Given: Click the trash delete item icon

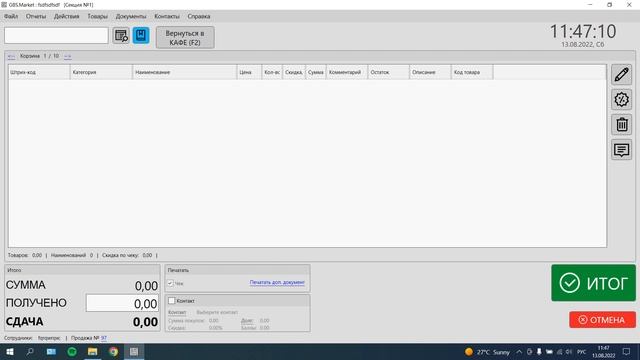Looking at the screenshot, I should [621, 124].
